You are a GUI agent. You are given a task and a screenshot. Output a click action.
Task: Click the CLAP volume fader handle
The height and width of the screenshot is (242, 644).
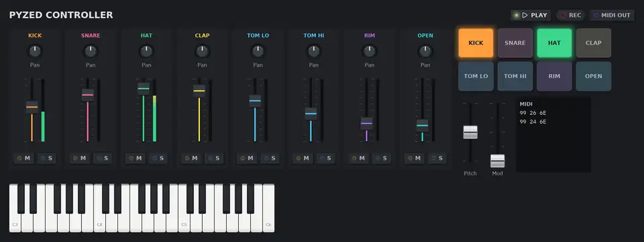pos(199,91)
